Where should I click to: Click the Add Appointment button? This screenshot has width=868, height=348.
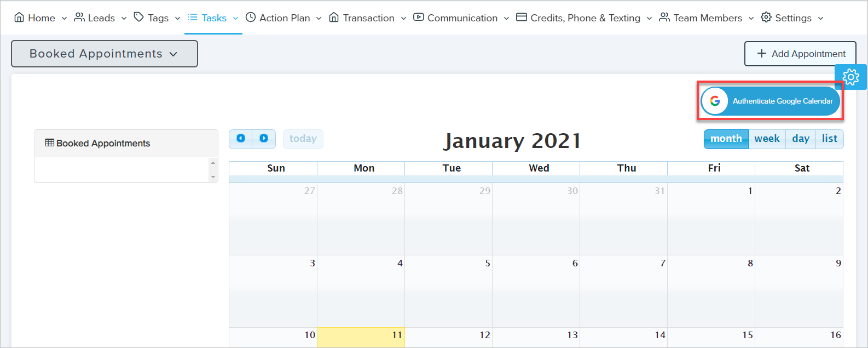coord(800,54)
